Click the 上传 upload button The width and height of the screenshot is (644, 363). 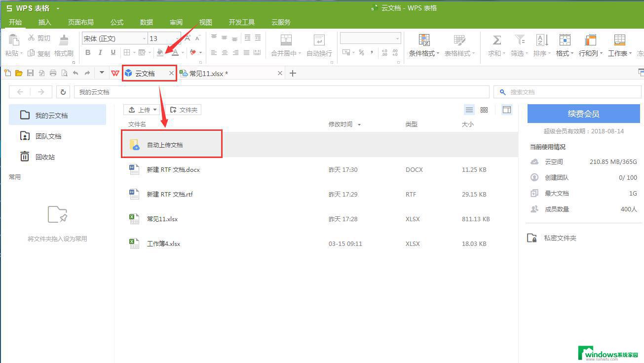click(142, 110)
